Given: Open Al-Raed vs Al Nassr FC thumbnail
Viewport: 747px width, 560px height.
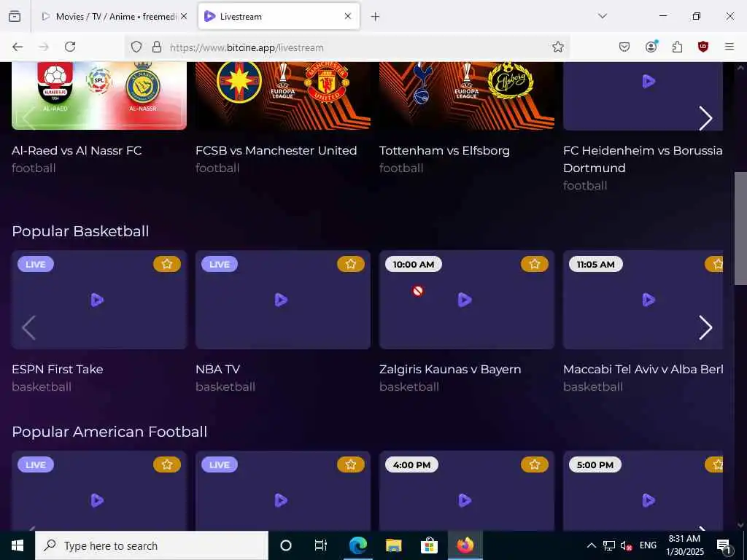Looking at the screenshot, I should [x=99, y=96].
